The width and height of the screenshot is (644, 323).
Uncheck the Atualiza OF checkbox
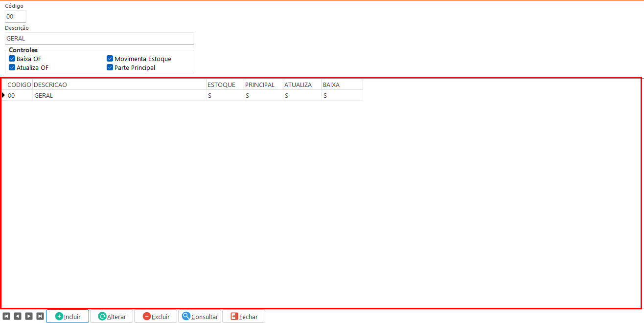coord(12,67)
